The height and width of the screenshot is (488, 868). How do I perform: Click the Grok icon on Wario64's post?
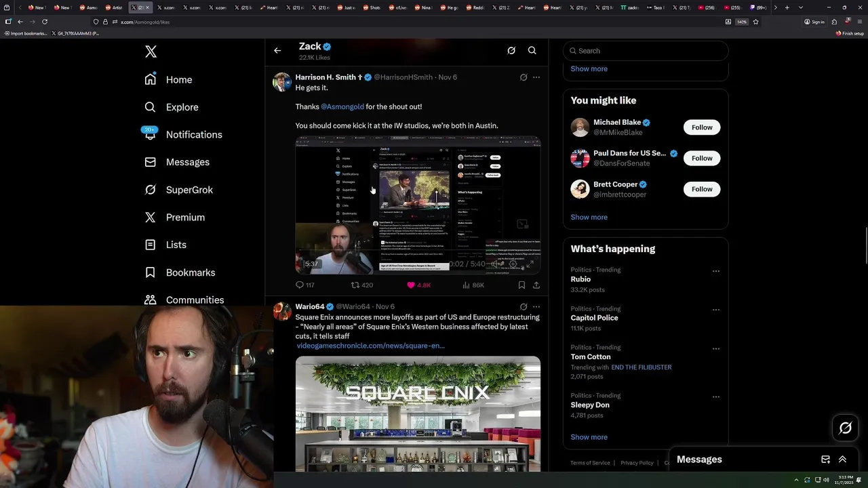(524, 306)
